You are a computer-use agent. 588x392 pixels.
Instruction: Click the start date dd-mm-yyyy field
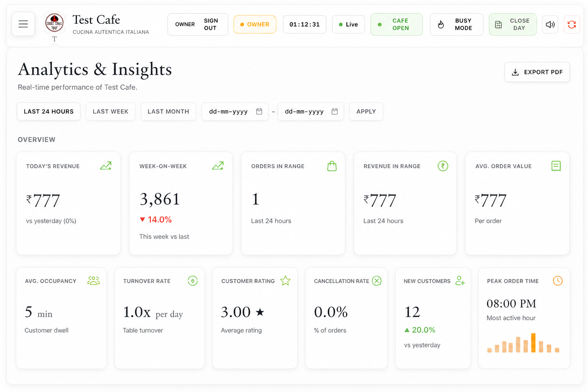235,111
